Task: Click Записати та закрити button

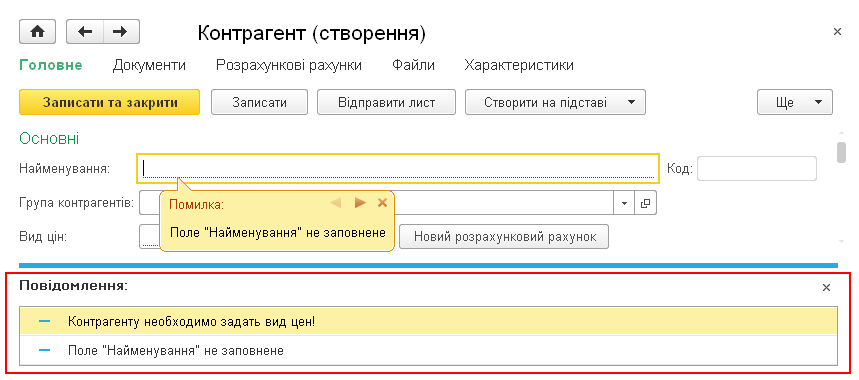Action: pyautogui.click(x=110, y=102)
